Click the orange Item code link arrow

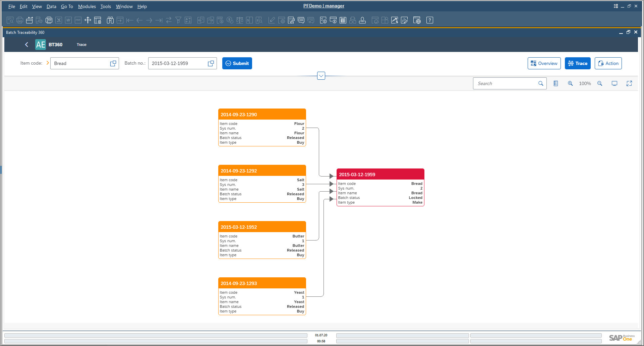pos(47,63)
